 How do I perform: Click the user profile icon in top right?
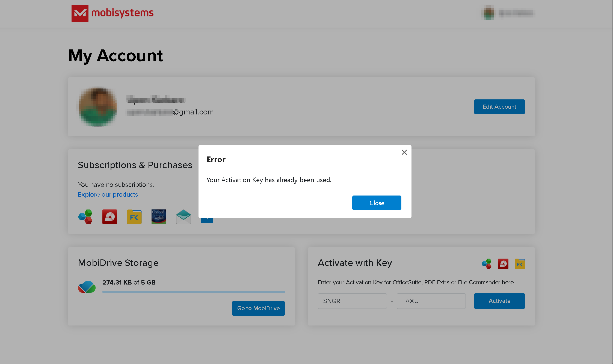click(488, 13)
